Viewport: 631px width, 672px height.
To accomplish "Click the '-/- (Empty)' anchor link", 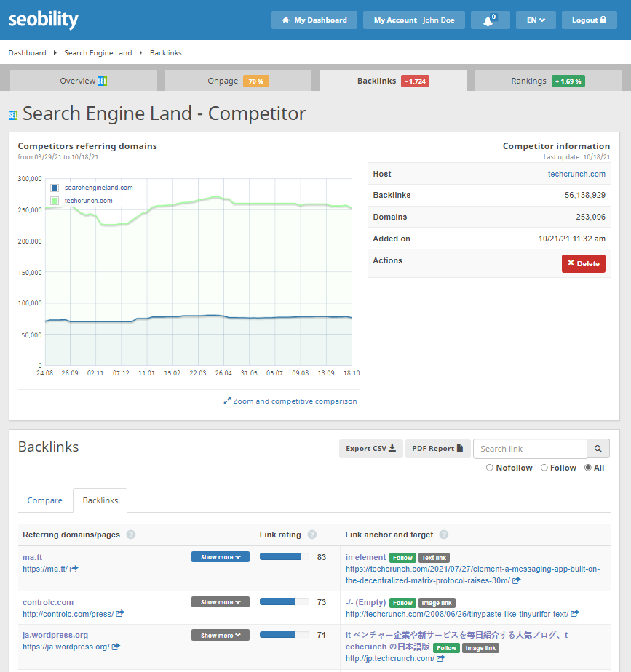I will point(366,602).
